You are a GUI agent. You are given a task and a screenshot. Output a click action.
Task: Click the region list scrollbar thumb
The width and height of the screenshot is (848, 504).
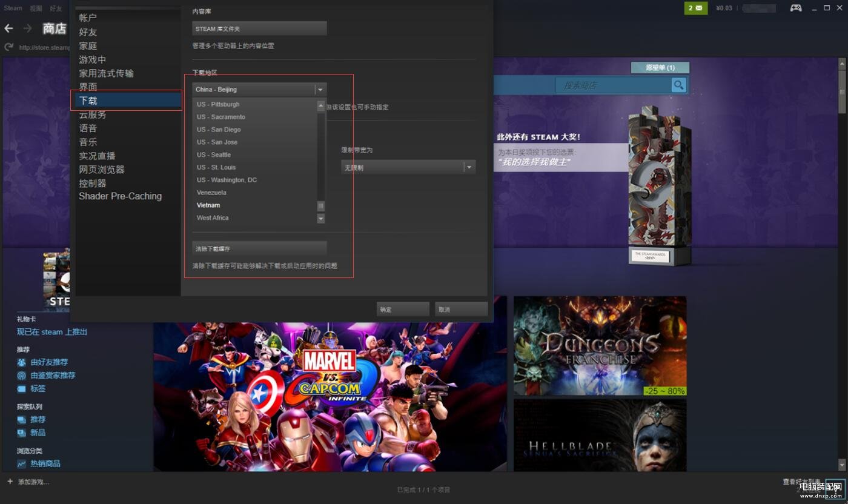[x=321, y=207]
